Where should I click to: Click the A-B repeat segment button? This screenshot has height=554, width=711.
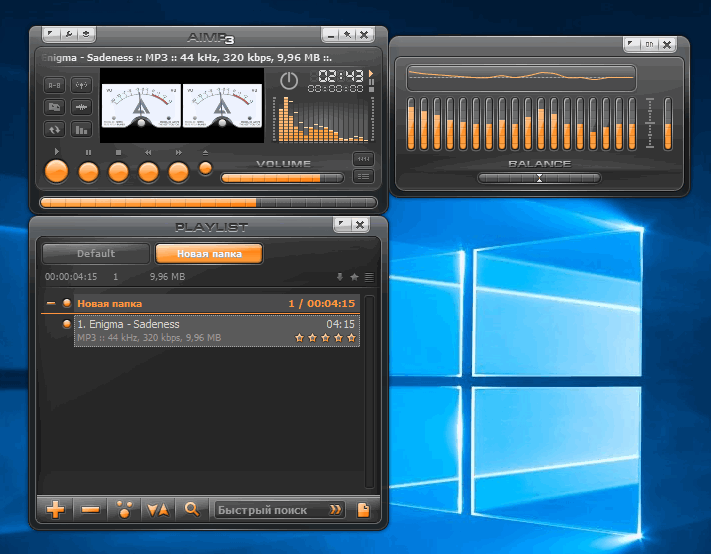point(53,85)
